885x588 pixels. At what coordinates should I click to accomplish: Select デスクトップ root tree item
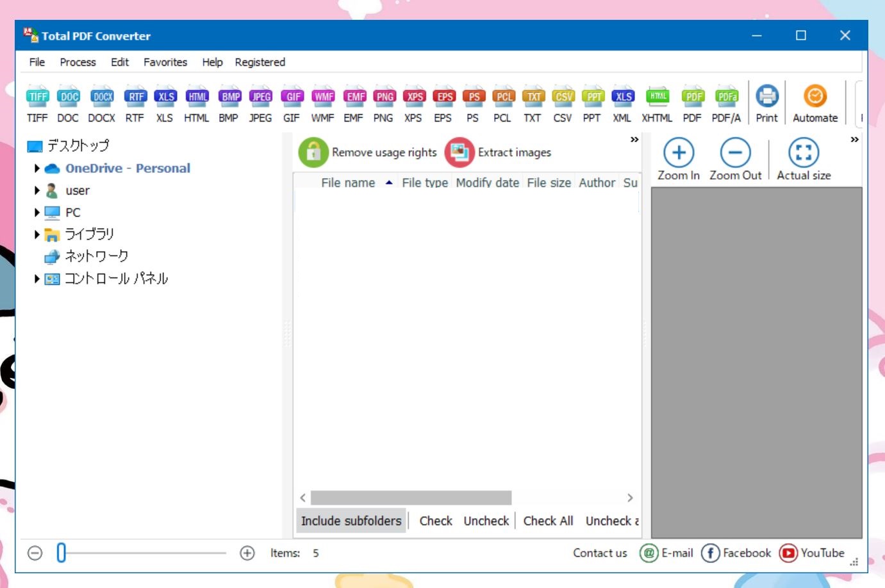pos(78,146)
